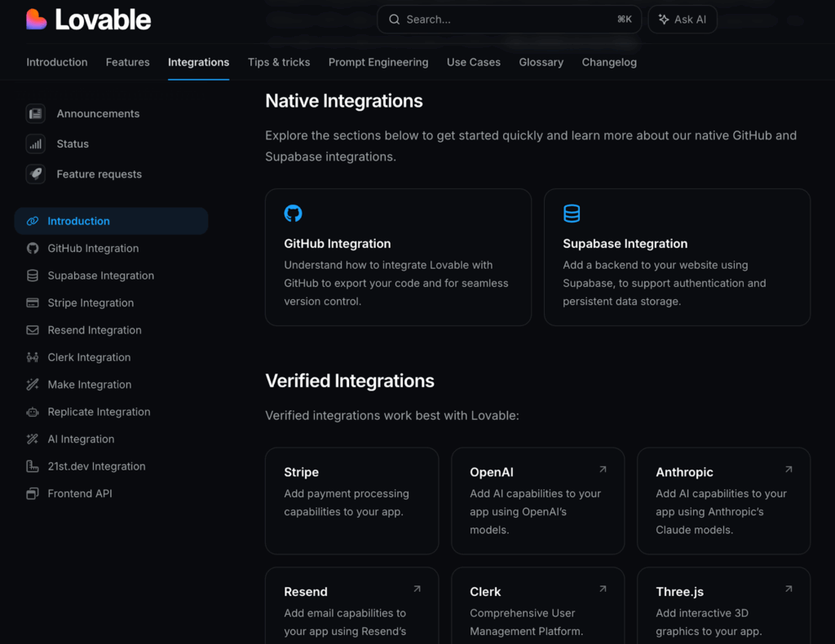This screenshot has height=644, width=835.
Task: Click the Ask AI button
Action: (x=683, y=20)
